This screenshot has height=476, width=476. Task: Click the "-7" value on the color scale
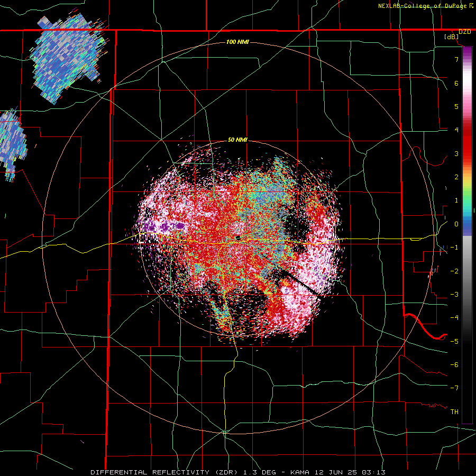tap(454, 388)
